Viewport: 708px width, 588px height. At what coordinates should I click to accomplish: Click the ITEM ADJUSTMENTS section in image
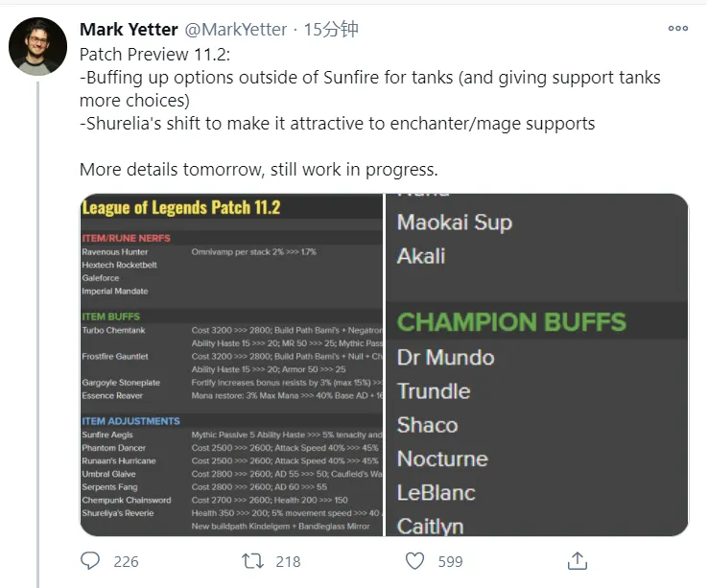pyautogui.click(x=130, y=421)
